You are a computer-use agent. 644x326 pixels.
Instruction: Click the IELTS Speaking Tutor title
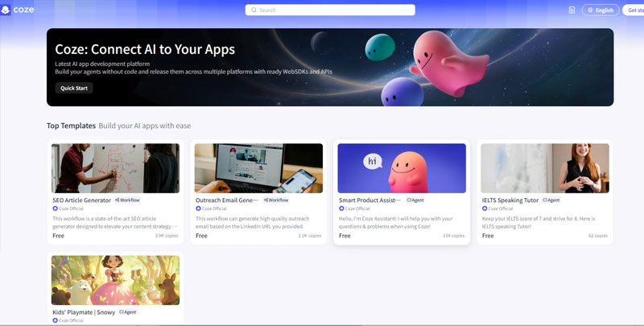[x=510, y=200]
